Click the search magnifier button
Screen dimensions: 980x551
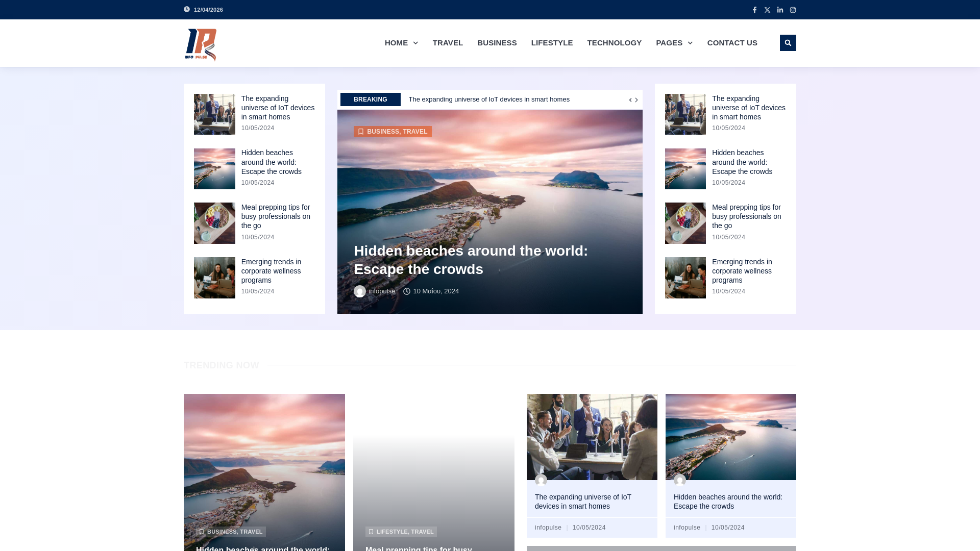[788, 43]
